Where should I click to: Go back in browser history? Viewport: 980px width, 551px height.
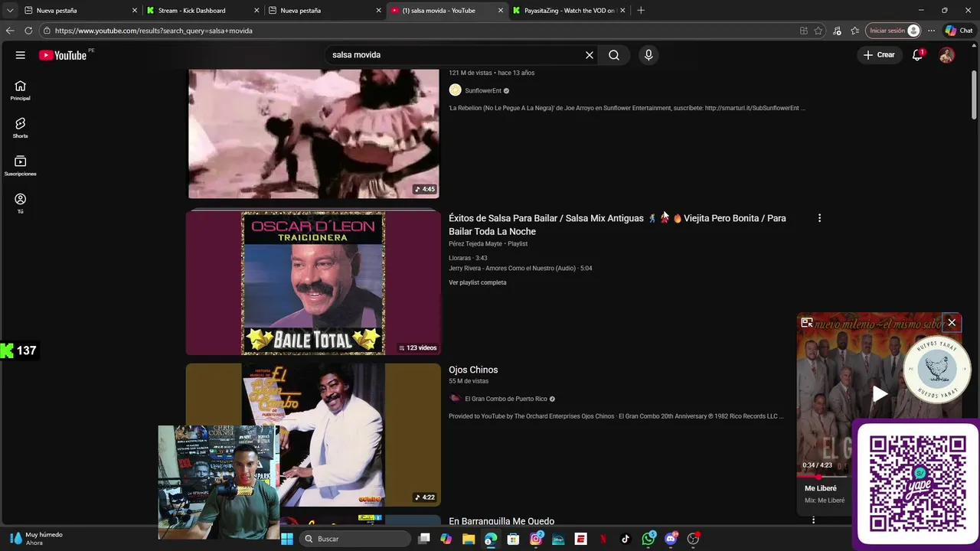coord(10,31)
